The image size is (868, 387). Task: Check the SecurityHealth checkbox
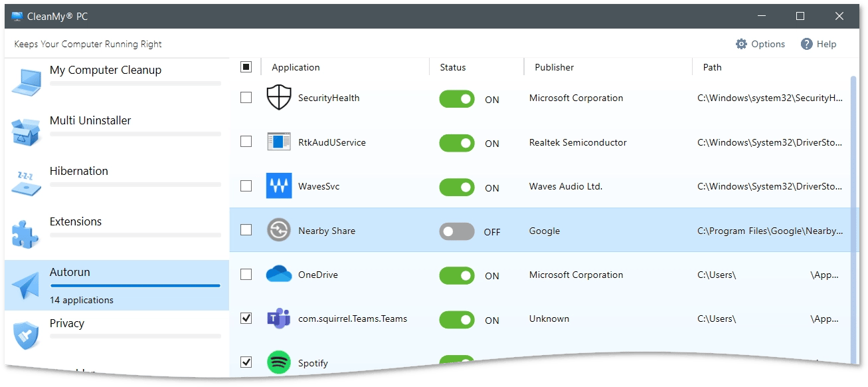246,98
